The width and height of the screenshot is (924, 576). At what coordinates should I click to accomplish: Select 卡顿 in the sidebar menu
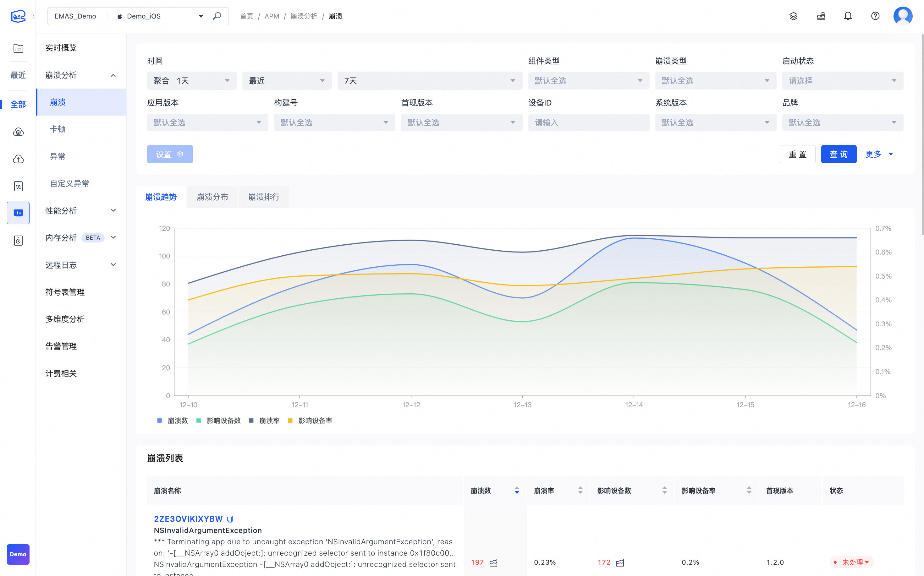(58, 129)
